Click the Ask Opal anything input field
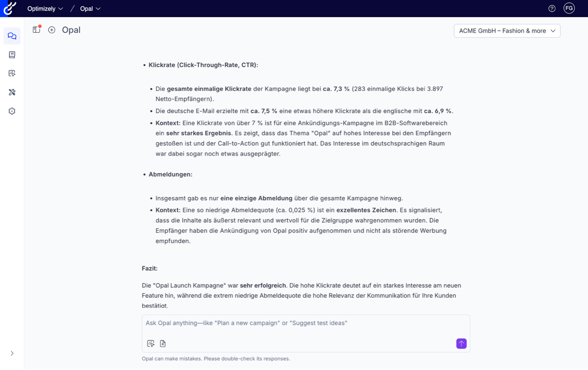The image size is (588, 370). tap(306, 323)
